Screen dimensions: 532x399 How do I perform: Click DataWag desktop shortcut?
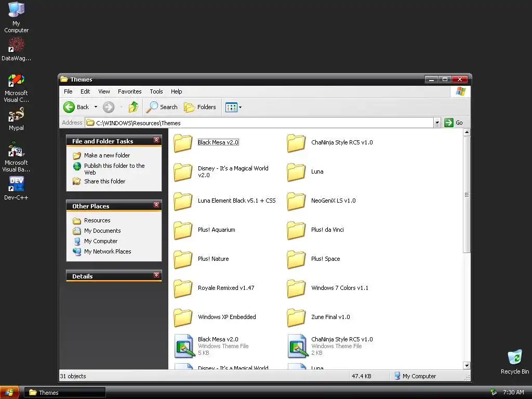[x=16, y=49]
